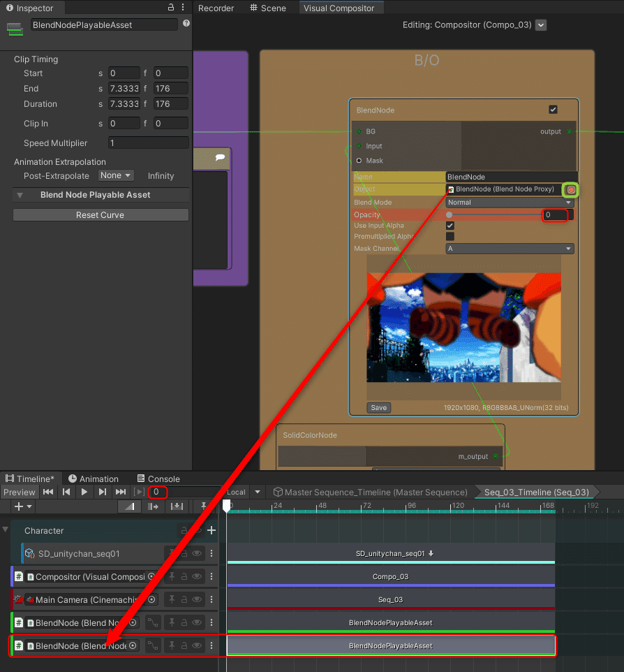Image resolution: width=624 pixels, height=672 pixels.
Task: Select the Timeline tab
Action: coord(30,479)
